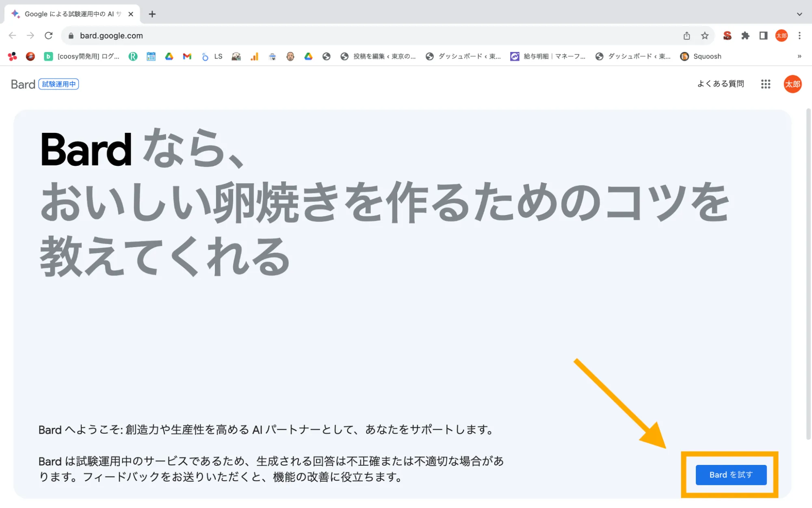
Task: Click the heading "Bard なら、"
Action: click(143, 149)
